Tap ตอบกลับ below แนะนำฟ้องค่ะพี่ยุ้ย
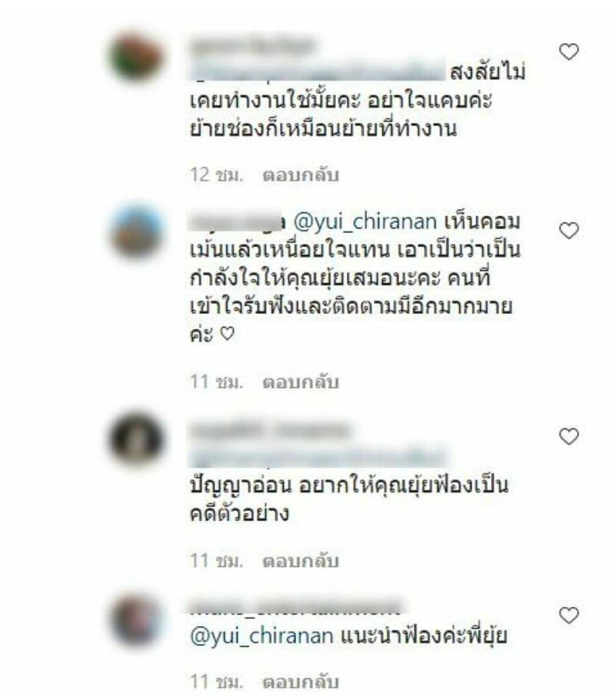Image resolution: width=616 pixels, height=696 pixels. [301, 681]
